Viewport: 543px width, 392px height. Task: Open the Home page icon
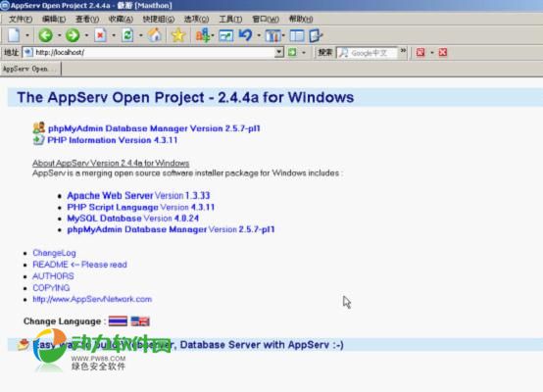coord(155,35)
